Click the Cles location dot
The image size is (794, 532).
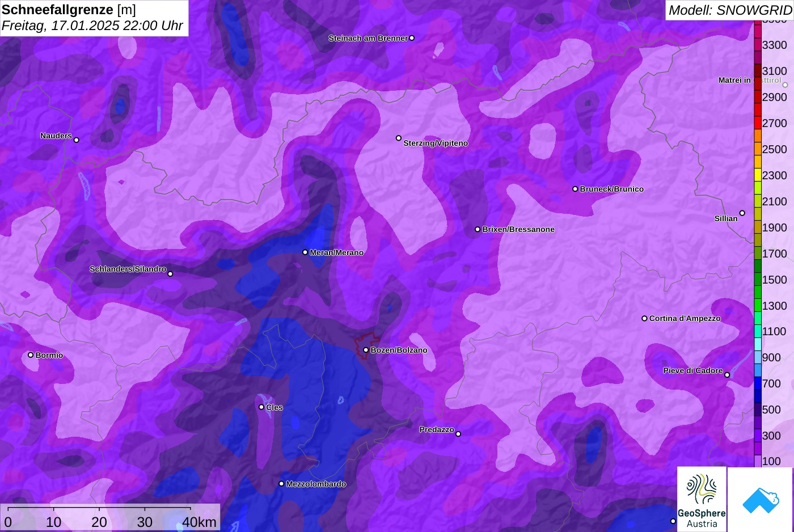point(261,407)
